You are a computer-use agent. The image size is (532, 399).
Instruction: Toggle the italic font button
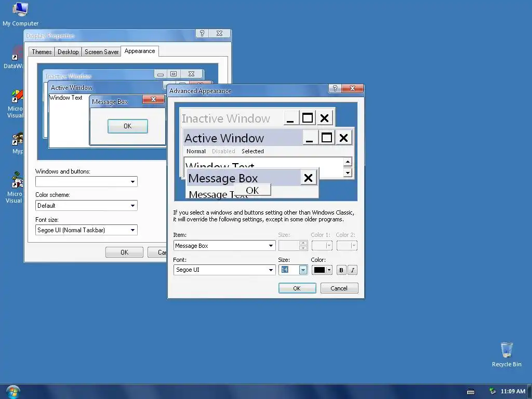353,270
